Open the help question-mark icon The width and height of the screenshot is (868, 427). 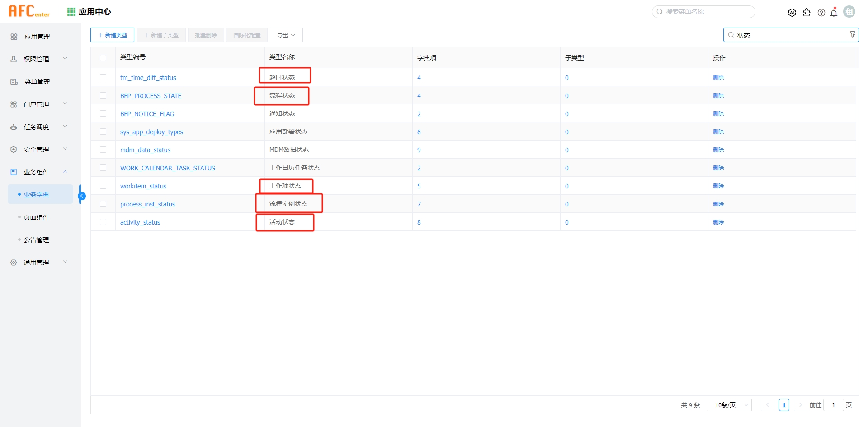(x=821, y=13)
